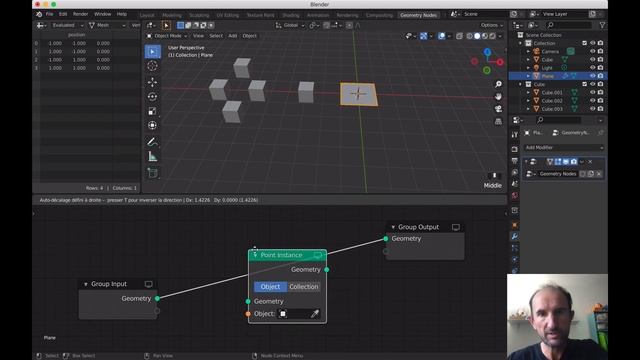The image size is (640, 360).
Task: Select the Annotate pencil tool
Action: click(x=152, y=142)
